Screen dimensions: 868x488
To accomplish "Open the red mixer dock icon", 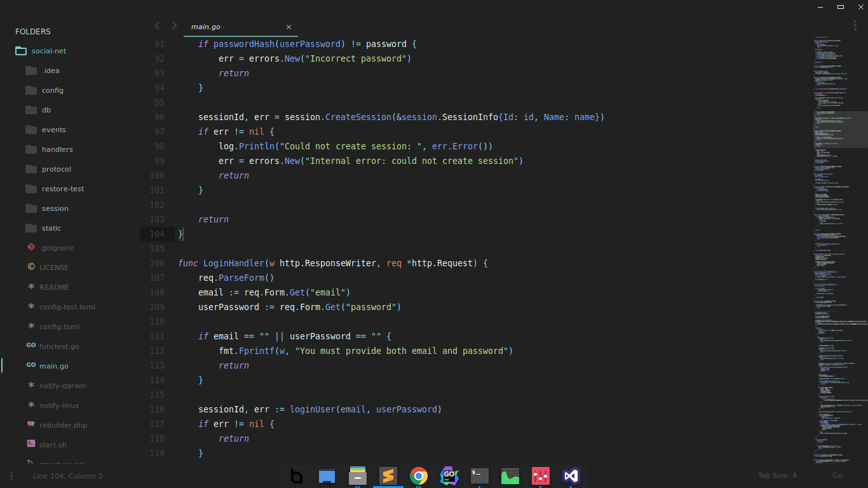I will 541,476.
